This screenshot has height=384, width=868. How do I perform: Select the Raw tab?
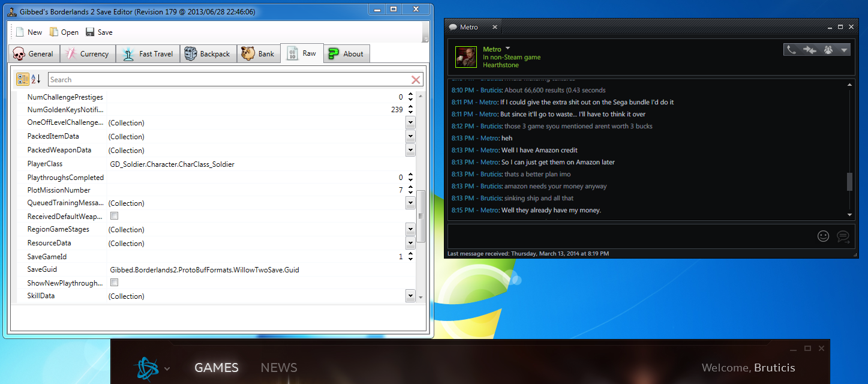click(x=302, y=53)
